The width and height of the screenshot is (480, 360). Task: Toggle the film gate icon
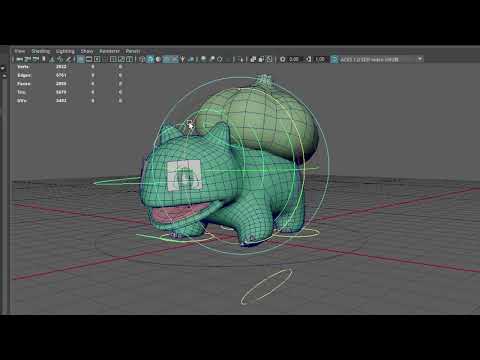89,59
